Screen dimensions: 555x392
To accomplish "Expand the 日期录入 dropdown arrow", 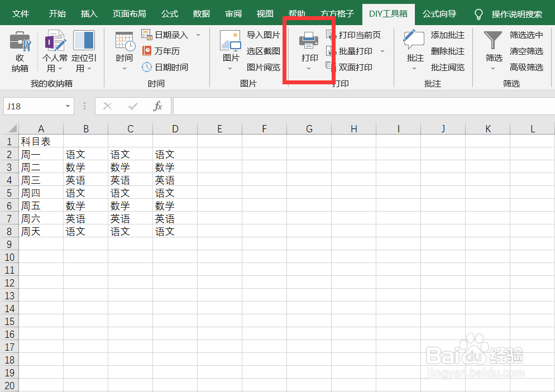I will 198,35.
